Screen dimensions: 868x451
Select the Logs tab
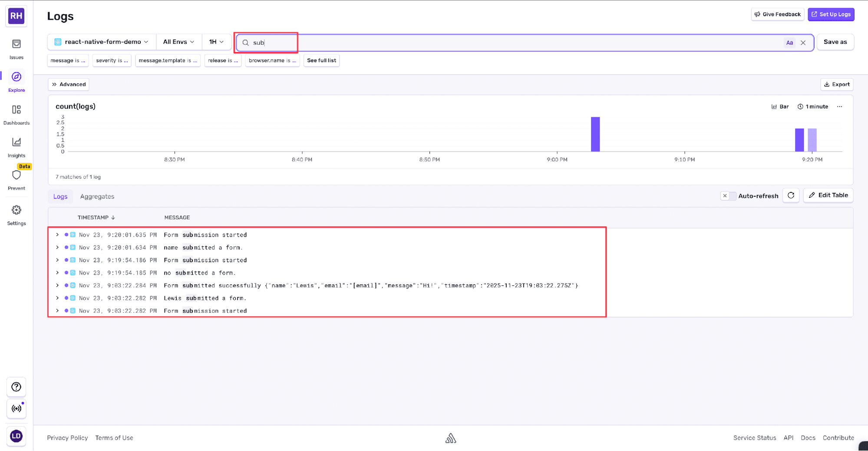click(60, 196)
